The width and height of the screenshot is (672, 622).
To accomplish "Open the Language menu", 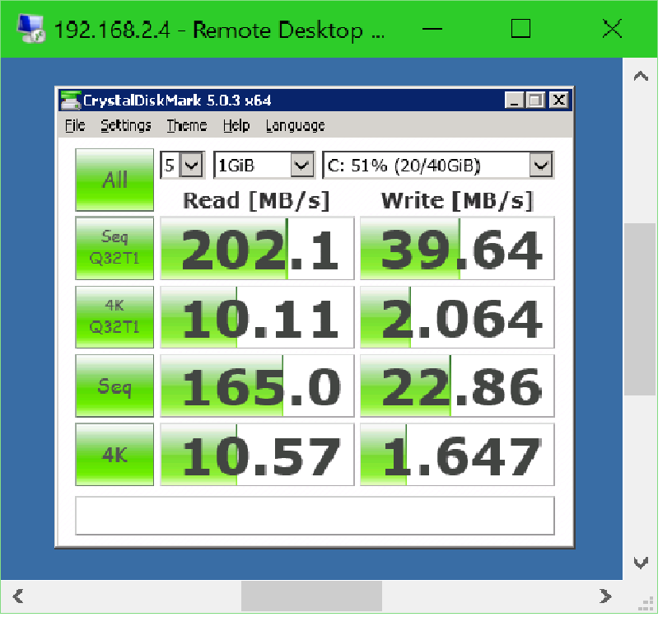I will click(x=295, y=125).
